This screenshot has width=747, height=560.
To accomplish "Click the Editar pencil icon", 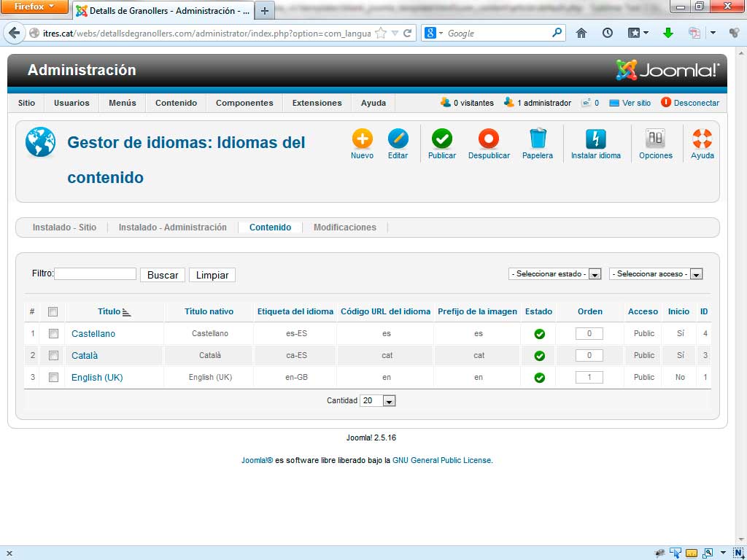I will click(x=398, y=139).
